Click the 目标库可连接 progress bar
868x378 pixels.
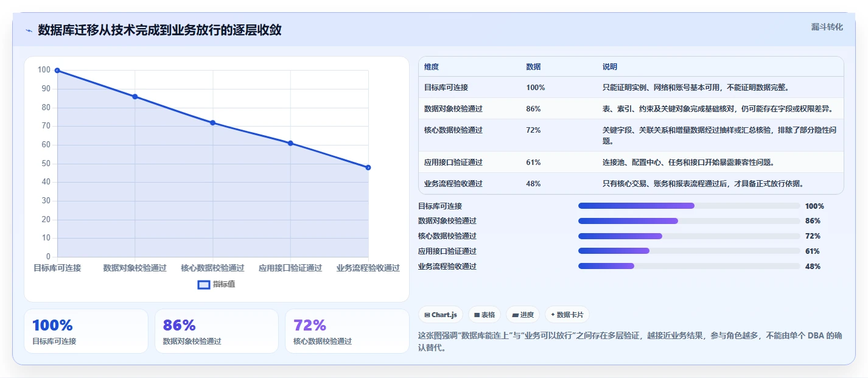pyautogui.click(x=689, y=206)
